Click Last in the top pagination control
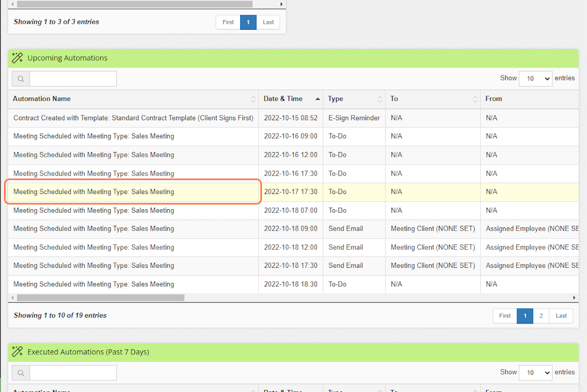Screen dimensions: 587x392 tap(268, 22)
